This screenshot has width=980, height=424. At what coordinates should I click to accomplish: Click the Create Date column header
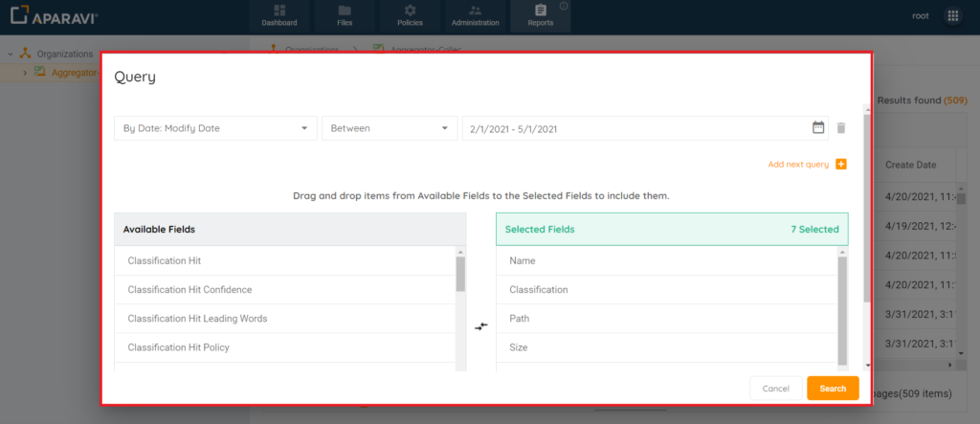[911, 165]
